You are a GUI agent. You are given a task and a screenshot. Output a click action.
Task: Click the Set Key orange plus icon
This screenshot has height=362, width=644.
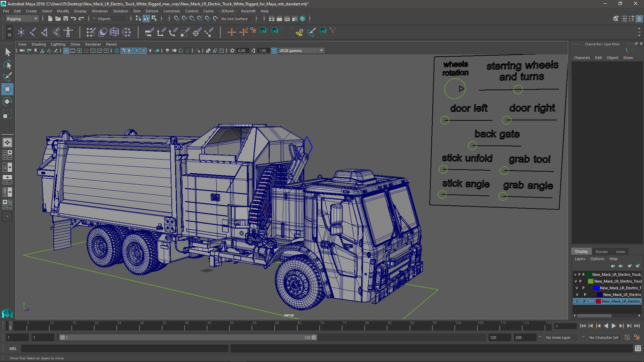[x=231, y=32]
